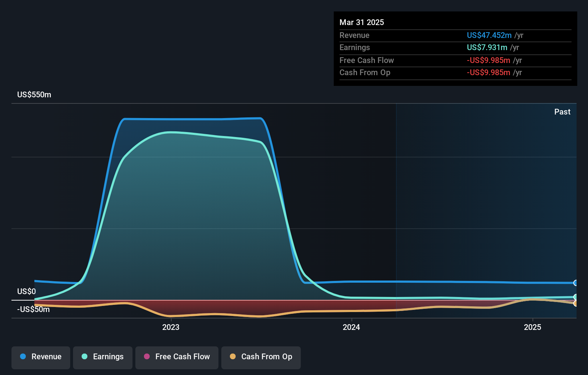
Task: Click the Cash From Op end-point marker
Action: pyautogui.click(x=575, y=303)
